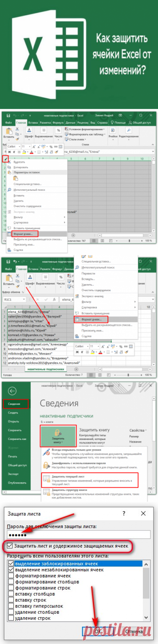Click the permissions list scrollbar down arrow

(x=146, y=618)
